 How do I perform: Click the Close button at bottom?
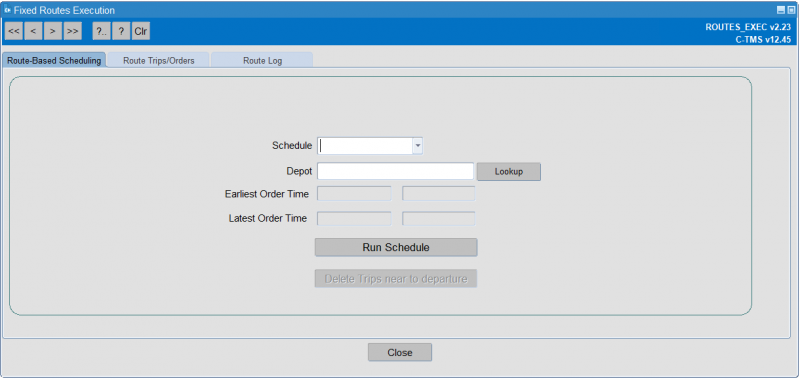400,352
